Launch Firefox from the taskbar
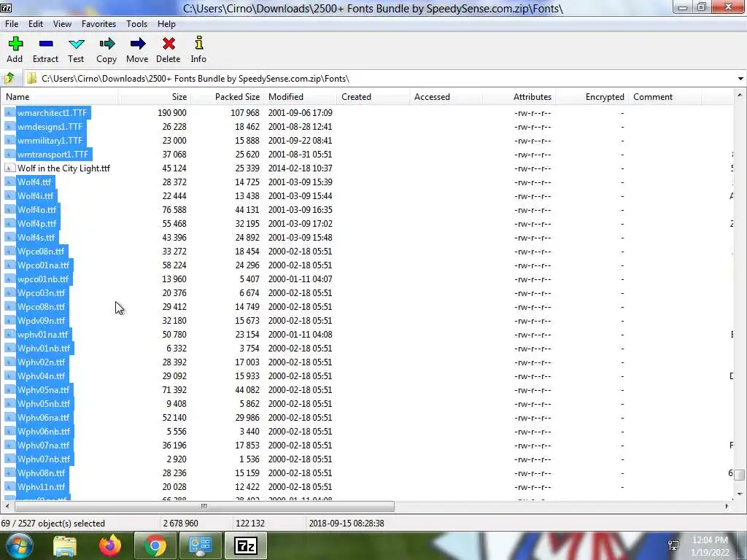Screen dimensions: 747x560 (x=110, y=545)
